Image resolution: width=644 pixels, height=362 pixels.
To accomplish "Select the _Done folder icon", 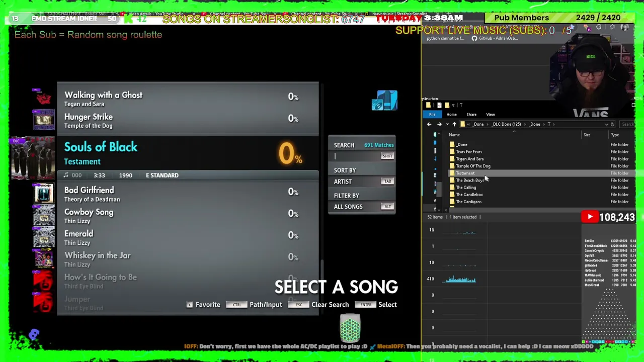I will pos(452,144).
